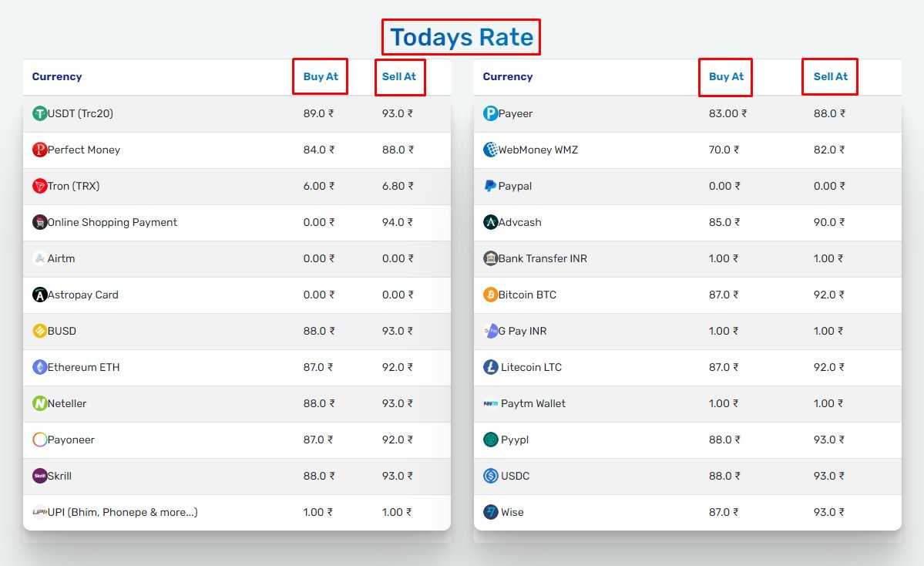
Task: Select Advcash sell rate '90.0 ₹'
Action: [x=829, y=222]
